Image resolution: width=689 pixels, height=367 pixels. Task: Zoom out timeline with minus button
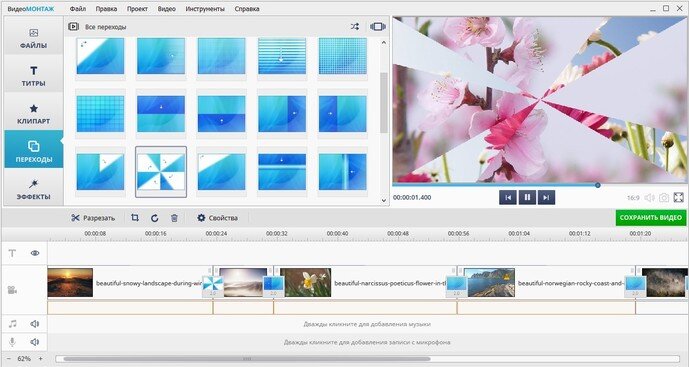click(8, 359)
